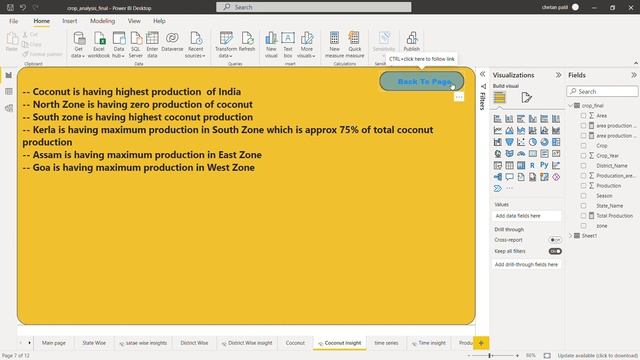Switch to Report view in left sidebar
This screenshot has height=360, width=640.
pyautogui.click(x=9, y=76)
